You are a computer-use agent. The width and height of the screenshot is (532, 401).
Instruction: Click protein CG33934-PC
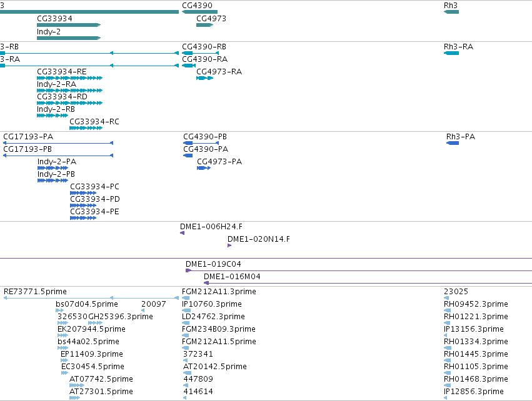click(83, 193)
